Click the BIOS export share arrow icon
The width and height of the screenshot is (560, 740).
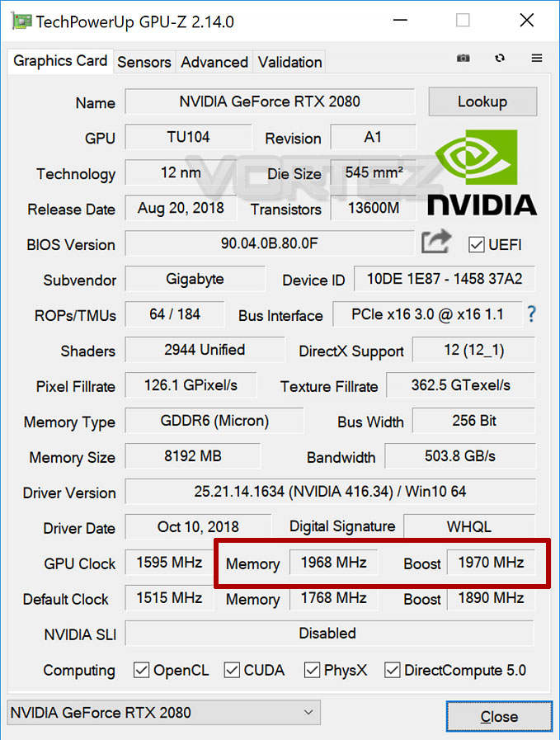pyautogui.click(x=436, y=241)
